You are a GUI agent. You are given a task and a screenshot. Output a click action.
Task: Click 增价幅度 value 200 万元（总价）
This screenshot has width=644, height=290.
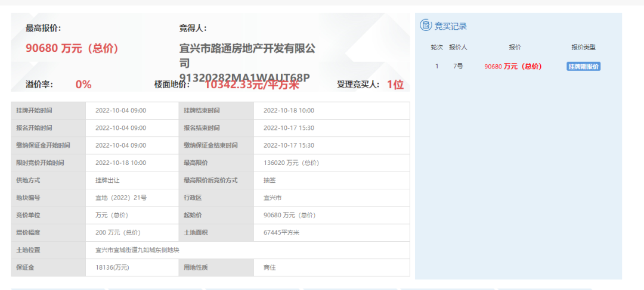point(118,233)
